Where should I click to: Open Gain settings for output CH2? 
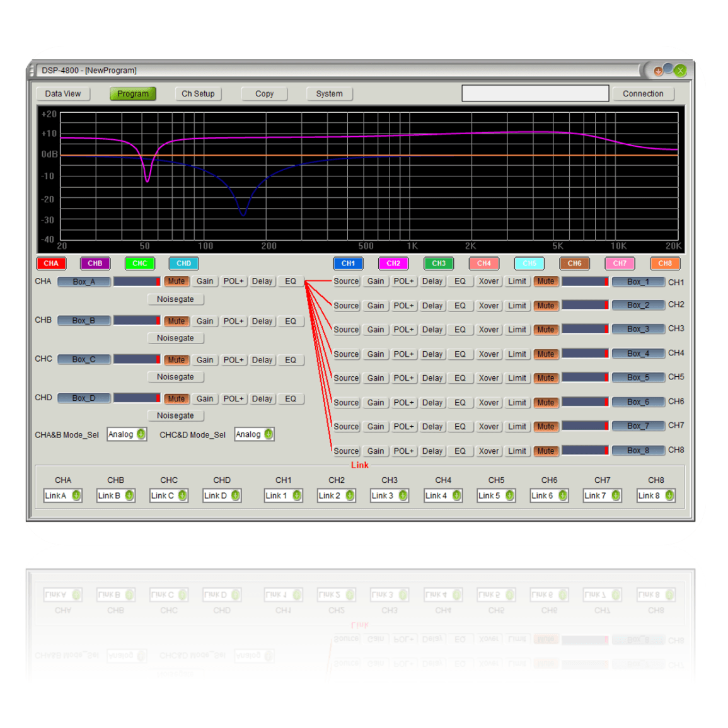(376, 306)
